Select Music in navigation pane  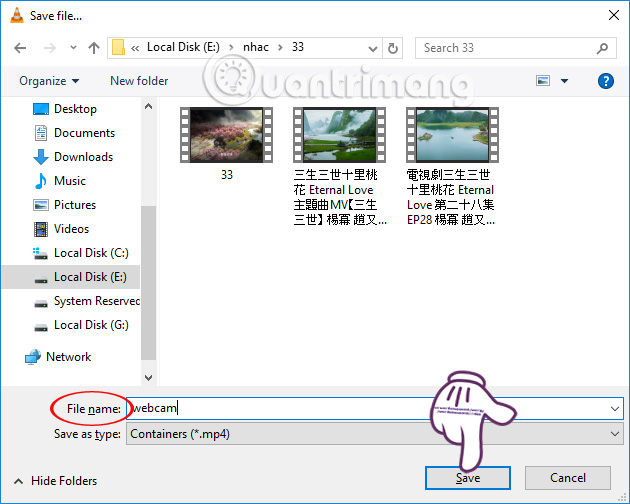70,181
